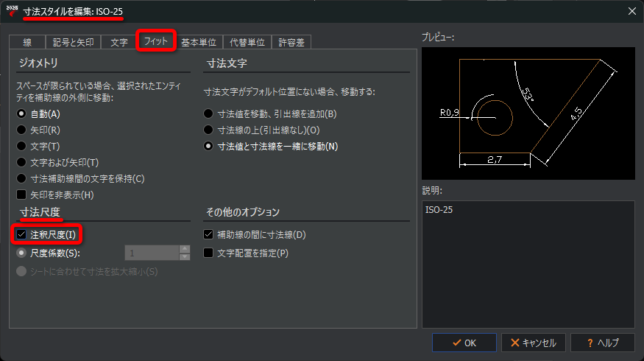Select the 文字 tab
This screenshot has width=644, height=361.
(x=118, y=42)
